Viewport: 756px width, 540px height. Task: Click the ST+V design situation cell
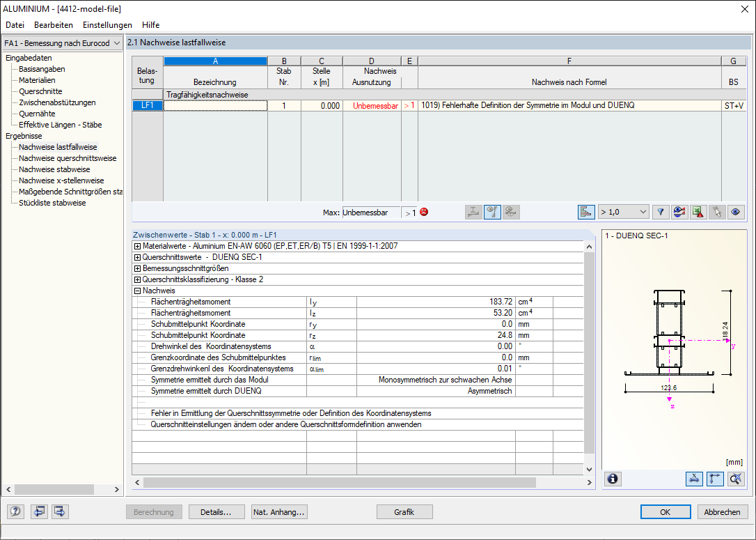[x=734, y=106]
